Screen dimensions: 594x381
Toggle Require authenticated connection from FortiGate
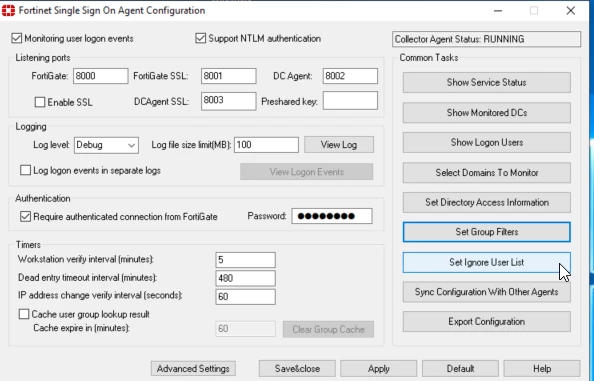(25, 217)
